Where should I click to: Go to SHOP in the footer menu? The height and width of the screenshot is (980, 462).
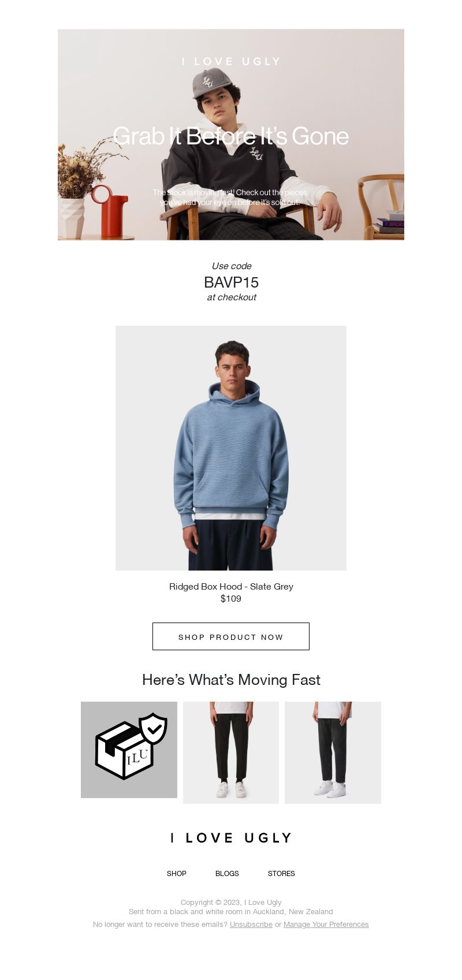[x=177, y=874]
